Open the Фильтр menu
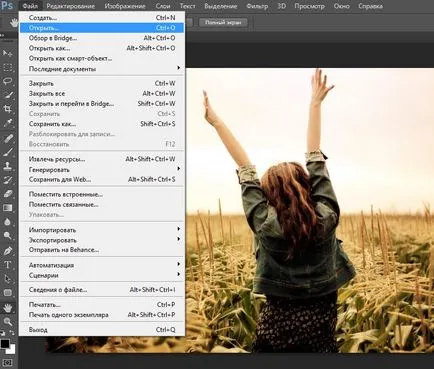434x369 pixels. coord(257,6)
